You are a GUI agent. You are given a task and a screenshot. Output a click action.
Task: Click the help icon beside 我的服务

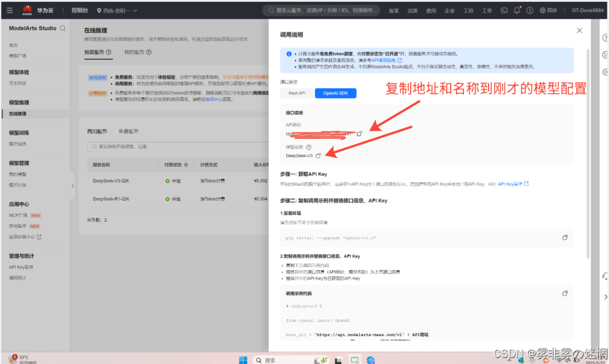coord(149,52)
